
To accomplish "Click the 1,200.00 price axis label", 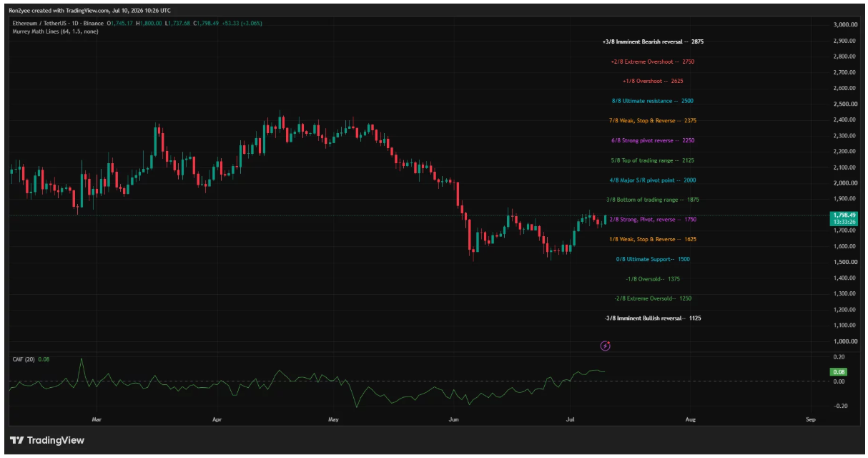I will click(844, 309).
